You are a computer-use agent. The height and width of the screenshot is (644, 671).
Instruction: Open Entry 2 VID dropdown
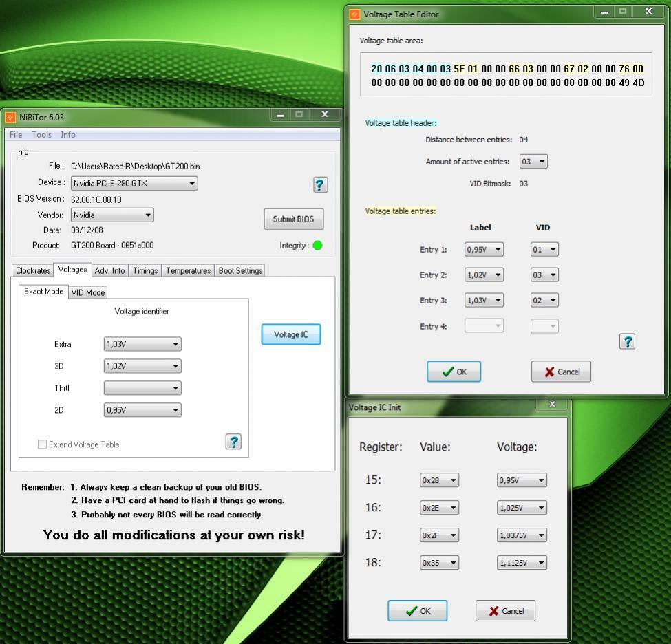pos(544,275)
